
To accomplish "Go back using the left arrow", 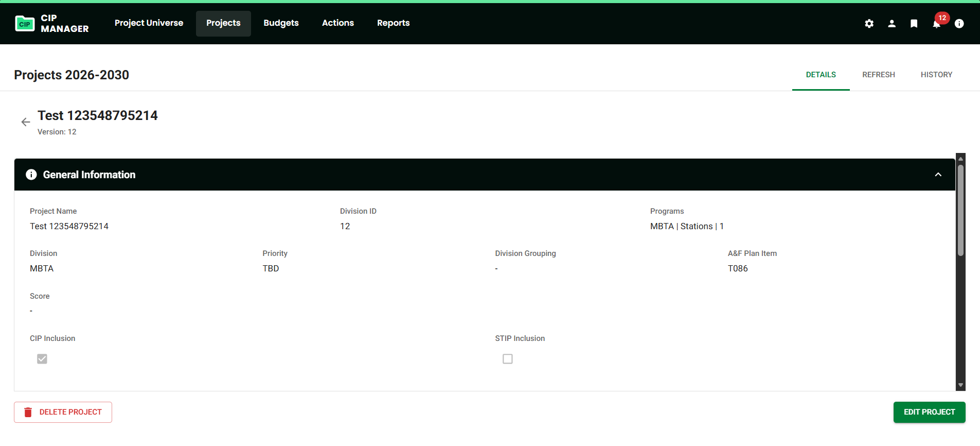I will click(26, 122).
